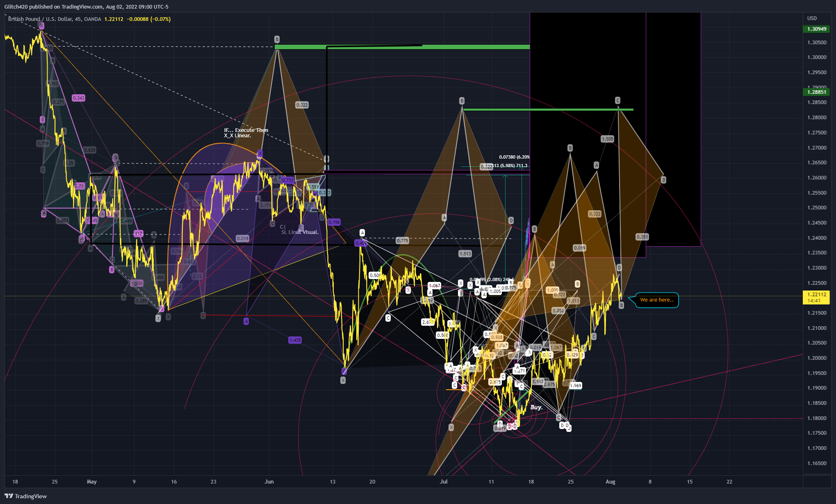Select the white 1.969 ratio label
This screenshot has width=836, height=504.
576,386
